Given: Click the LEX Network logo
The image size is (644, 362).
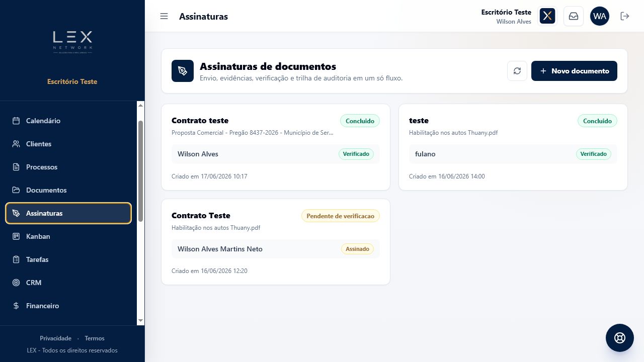Looking at the screenshot, I should point(72,42).
